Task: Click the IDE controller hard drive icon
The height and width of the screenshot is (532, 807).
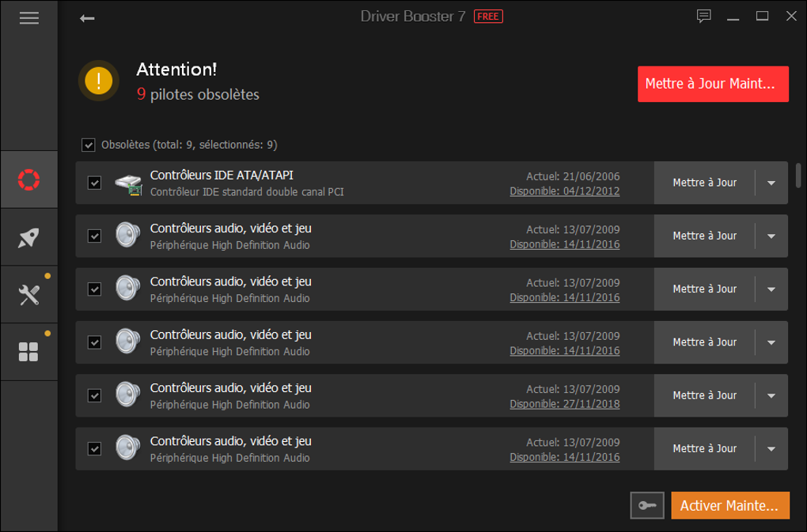Action: 128,183
